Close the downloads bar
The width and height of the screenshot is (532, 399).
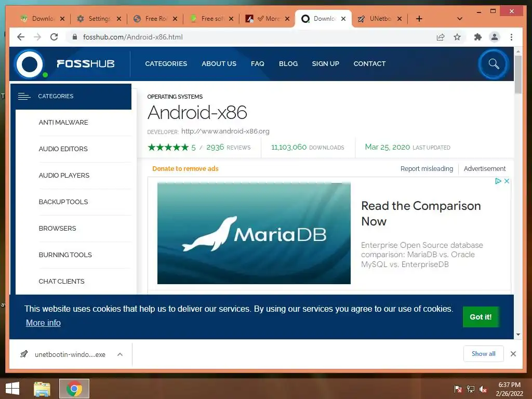(513, 354)
